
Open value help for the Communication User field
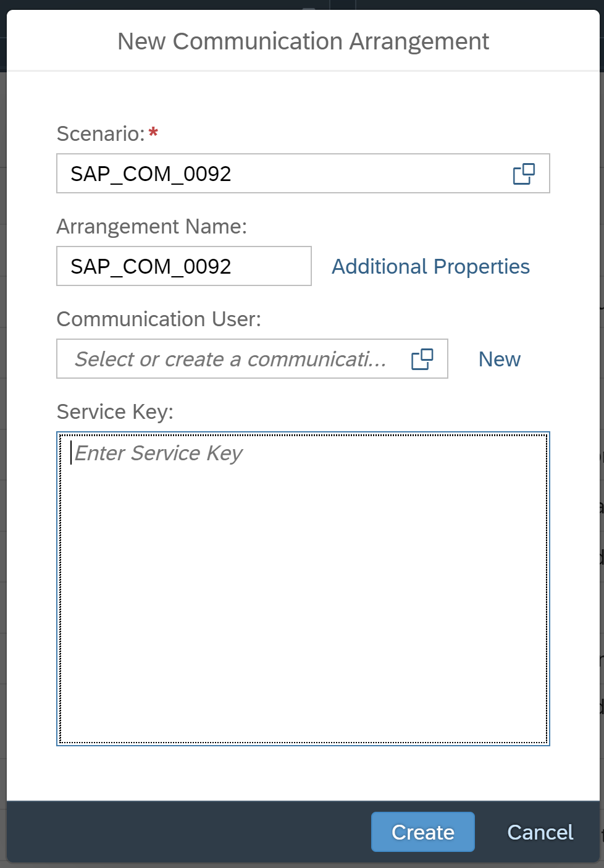coord(422,359)
